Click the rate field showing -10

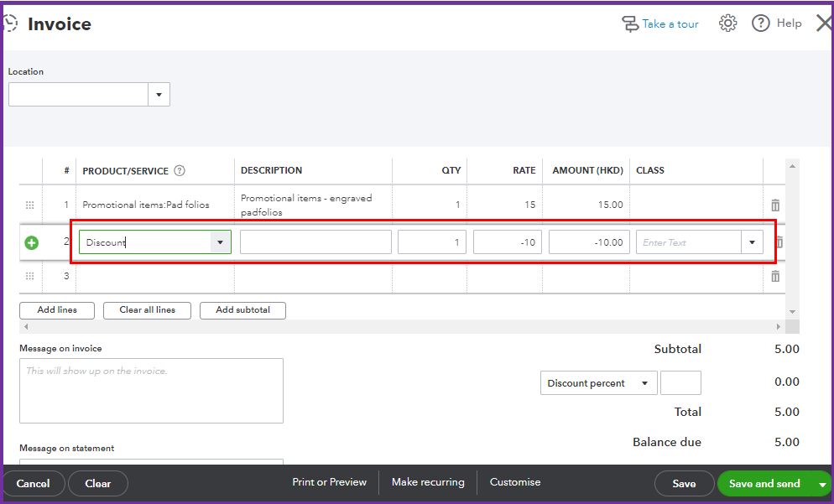click(x=508, y=242)
